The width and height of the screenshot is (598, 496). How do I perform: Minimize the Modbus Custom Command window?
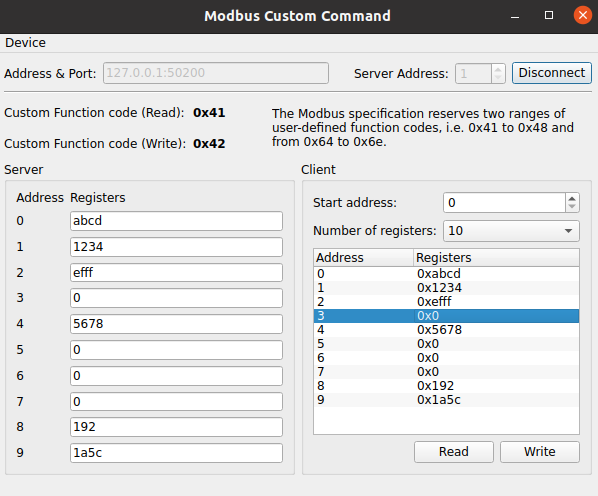point(515,16)
